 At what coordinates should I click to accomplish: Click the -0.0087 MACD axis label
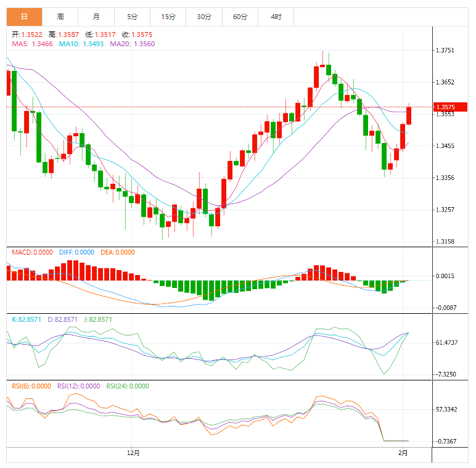coord(446,308)
